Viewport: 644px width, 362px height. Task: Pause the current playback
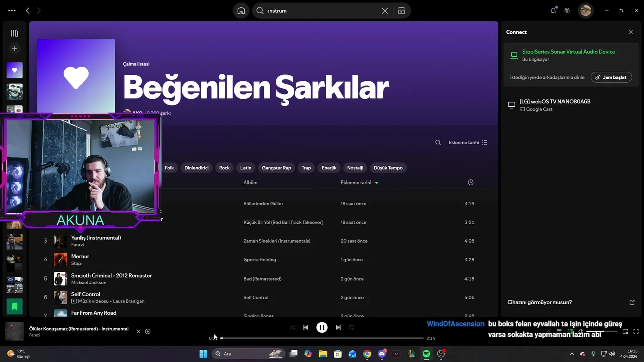pyautogui.click(x=322, y=327)
